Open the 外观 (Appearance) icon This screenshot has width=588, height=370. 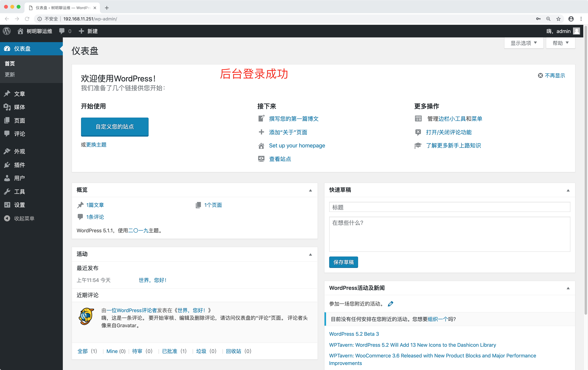7,152
